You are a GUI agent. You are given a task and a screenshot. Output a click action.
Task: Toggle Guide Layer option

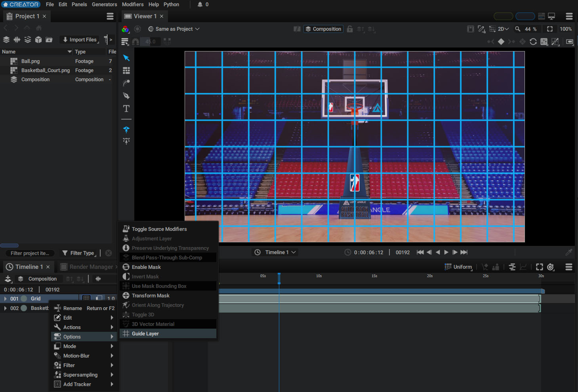click(168, 334)
